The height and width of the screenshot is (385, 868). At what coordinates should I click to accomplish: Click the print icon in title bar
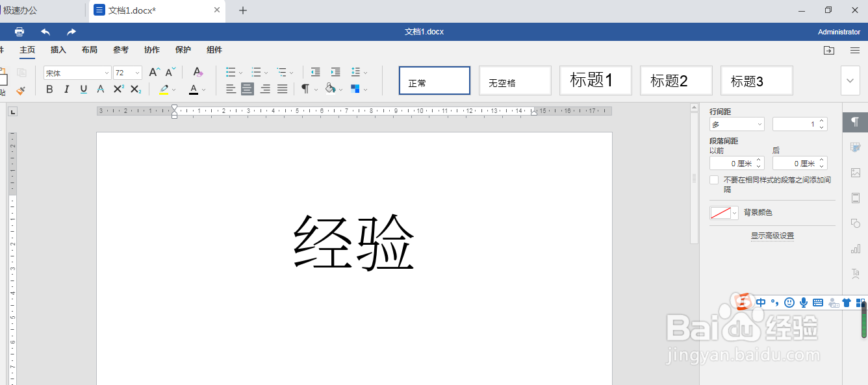19,32
